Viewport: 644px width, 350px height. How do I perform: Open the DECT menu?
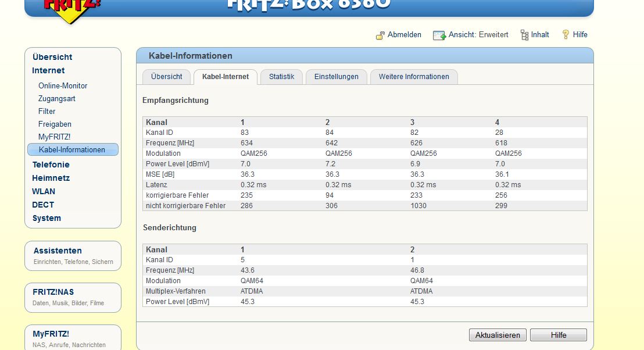click(x=43, y=205)
